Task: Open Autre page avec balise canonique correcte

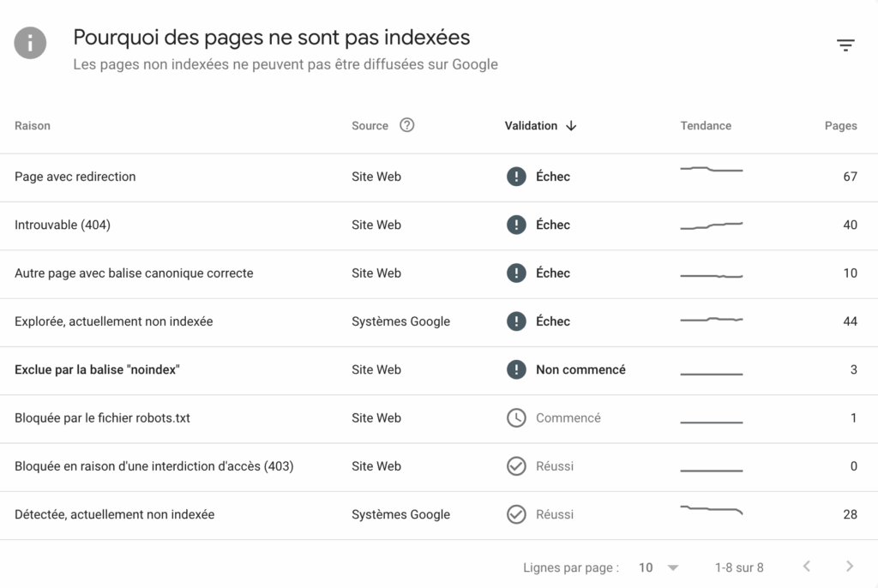Action: click(x=134, y=273)
